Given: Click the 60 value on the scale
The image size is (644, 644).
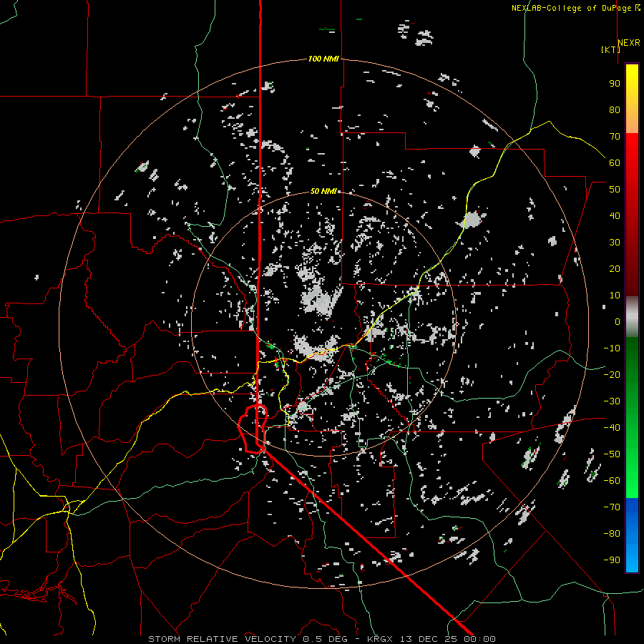Looking at the screenshot, I should click(x=615, y=163).
